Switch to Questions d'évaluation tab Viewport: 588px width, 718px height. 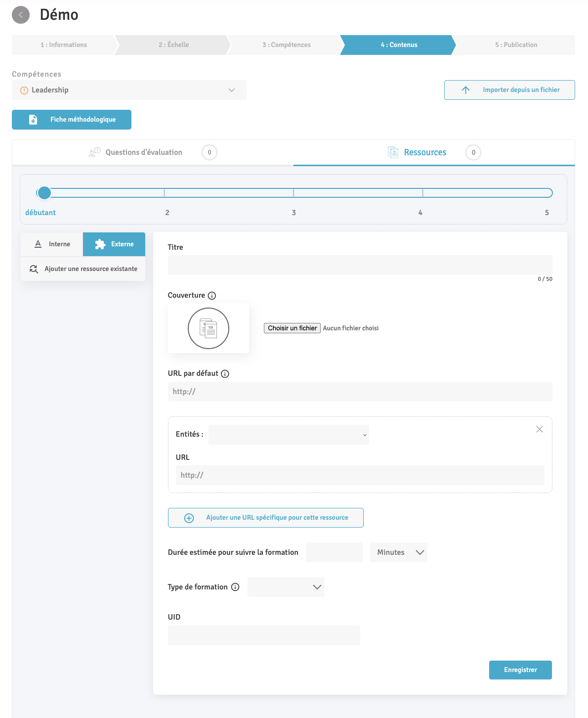point(144,152)
